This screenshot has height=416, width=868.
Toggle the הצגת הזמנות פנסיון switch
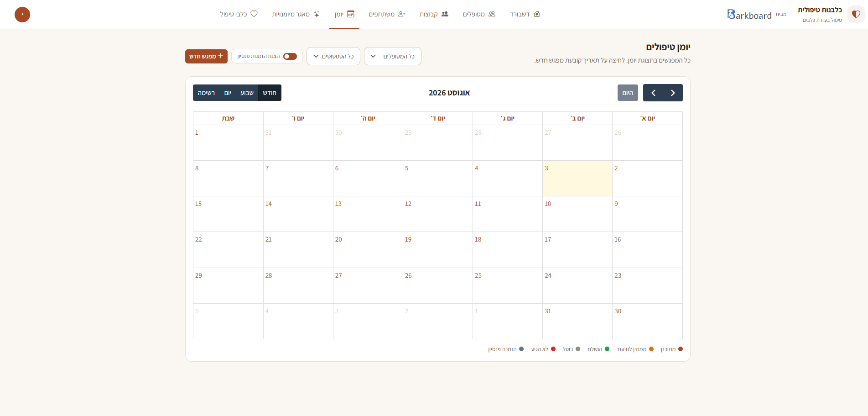click(290, 56)
